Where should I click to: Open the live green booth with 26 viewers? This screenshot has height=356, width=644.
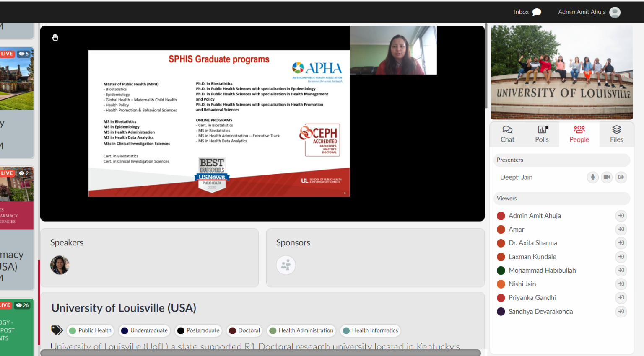click(17, 327)
